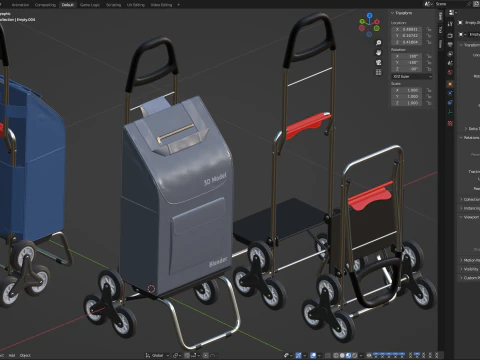This screenshot has height=360, width=480.
Task: Select material preview shading mode
Action: coord(348,355)
